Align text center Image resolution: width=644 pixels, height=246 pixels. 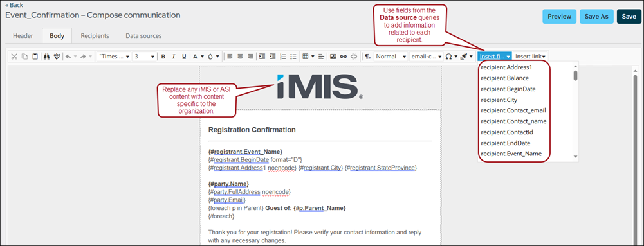(x=240, y=57)
